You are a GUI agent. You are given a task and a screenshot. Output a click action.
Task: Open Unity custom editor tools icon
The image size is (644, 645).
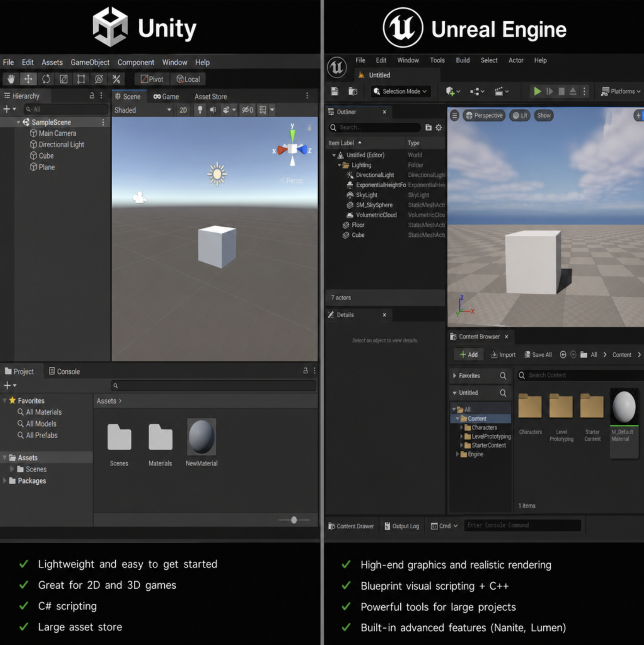pyautogui.click(x=116, y=79)
